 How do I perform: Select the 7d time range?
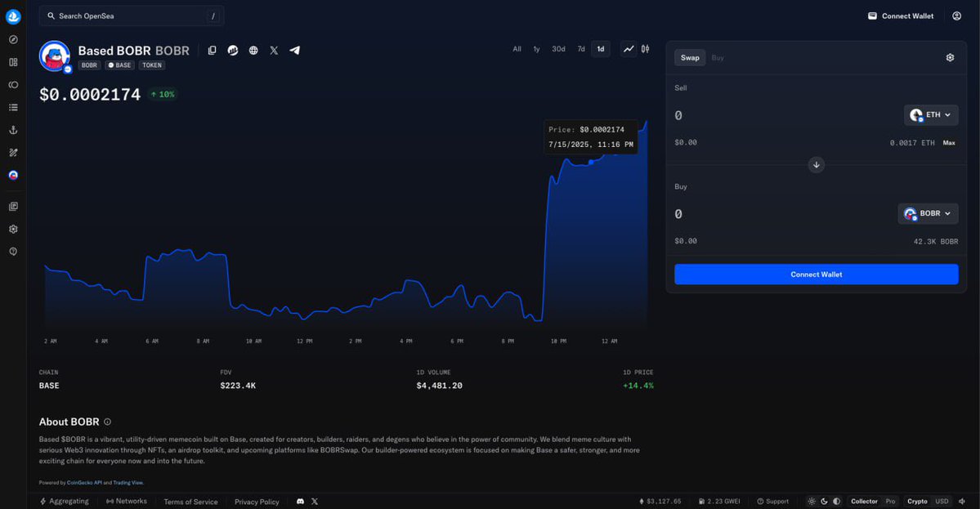point(581,49)
